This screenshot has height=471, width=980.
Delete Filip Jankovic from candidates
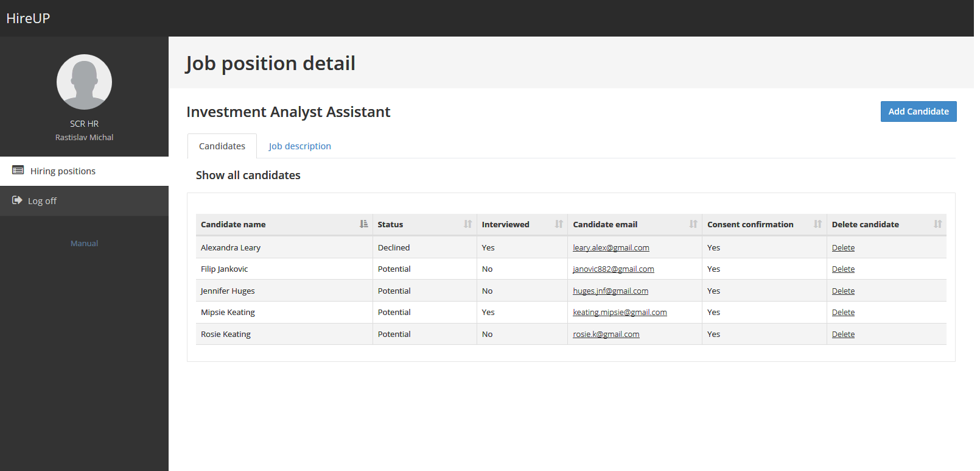(843, 269)
